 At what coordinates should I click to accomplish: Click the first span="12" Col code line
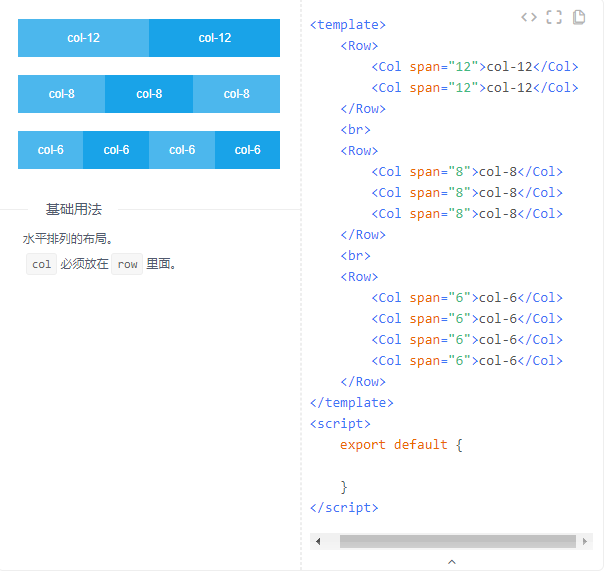click(475, 67)
